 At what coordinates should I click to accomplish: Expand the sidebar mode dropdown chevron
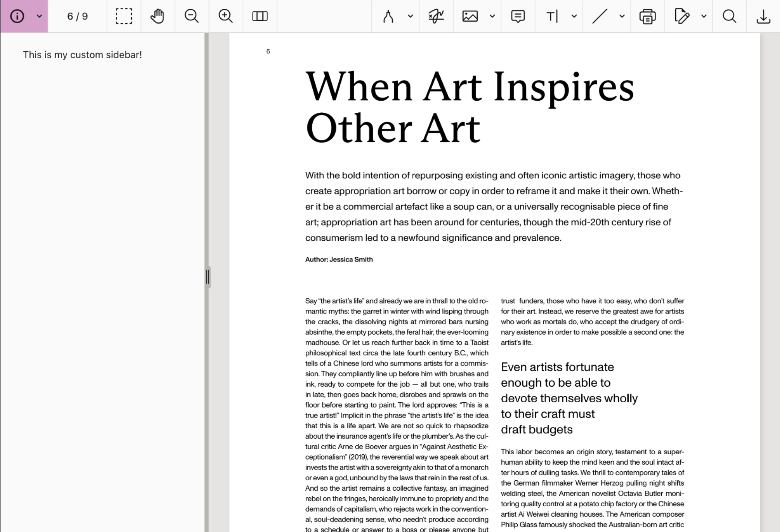click(x=39, y=16)
